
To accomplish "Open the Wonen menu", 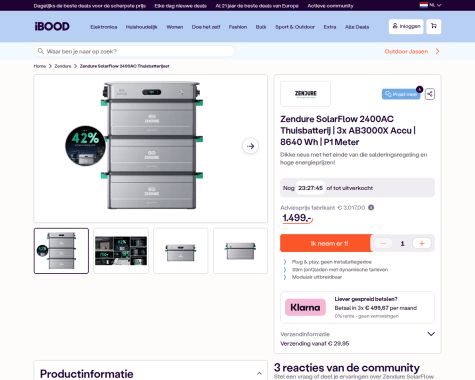I will point(175,27).
